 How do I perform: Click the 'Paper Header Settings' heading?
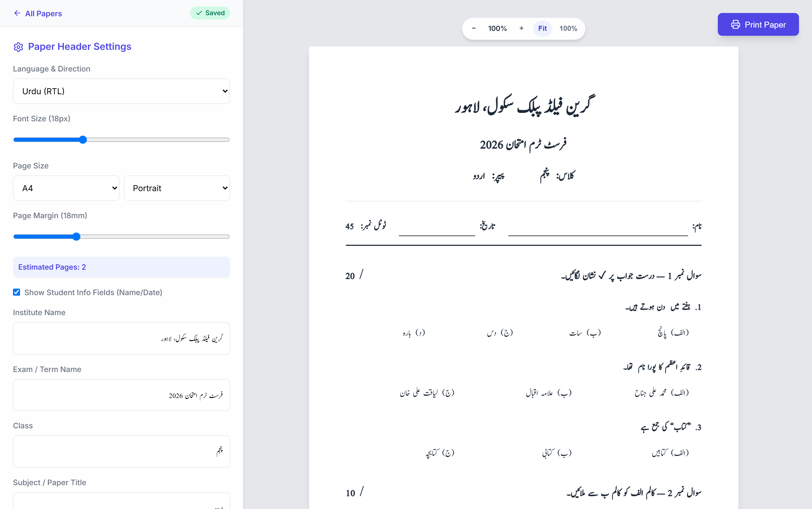pyautogui.click(x=80, y=47)
